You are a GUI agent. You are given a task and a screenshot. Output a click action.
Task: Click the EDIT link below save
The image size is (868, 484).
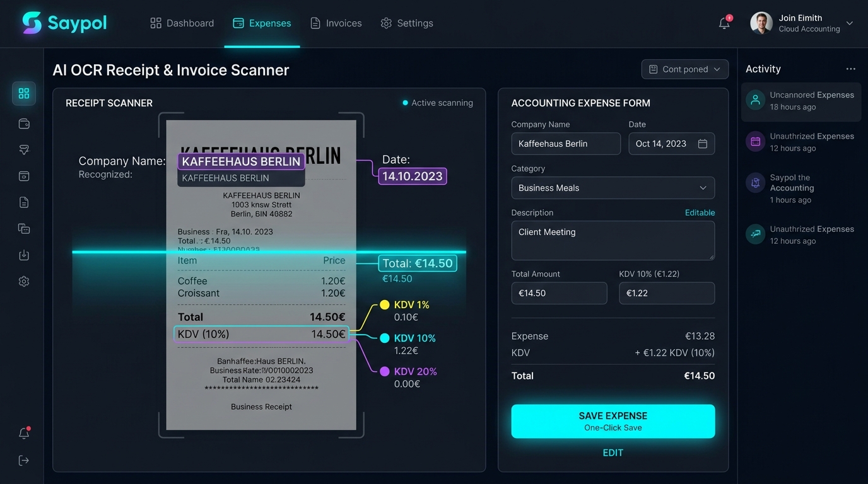pos(613,452)
